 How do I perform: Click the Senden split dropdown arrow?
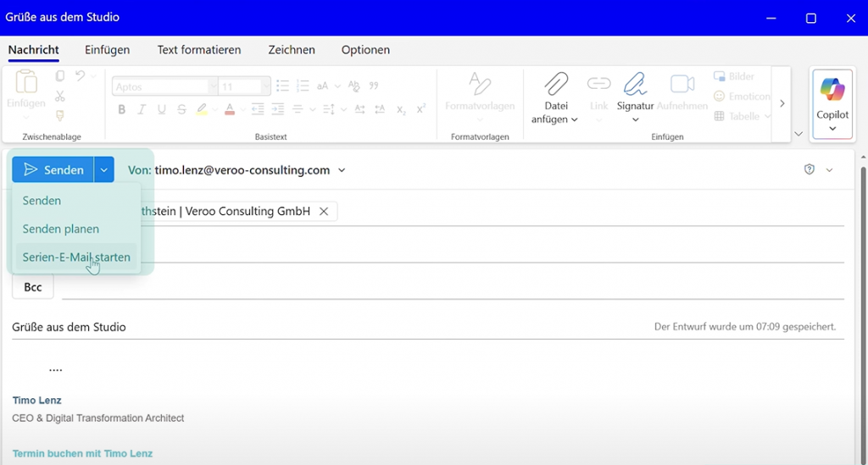click(104, 169)
